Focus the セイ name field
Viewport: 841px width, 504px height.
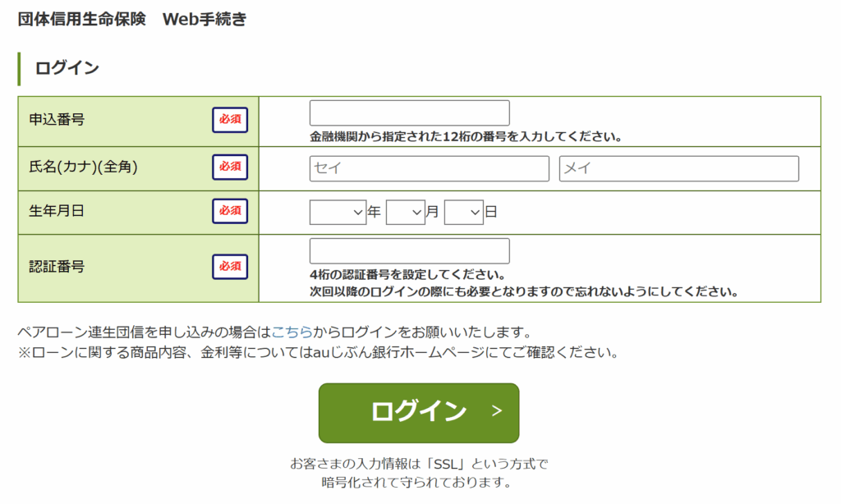click(x=429, y=168)
